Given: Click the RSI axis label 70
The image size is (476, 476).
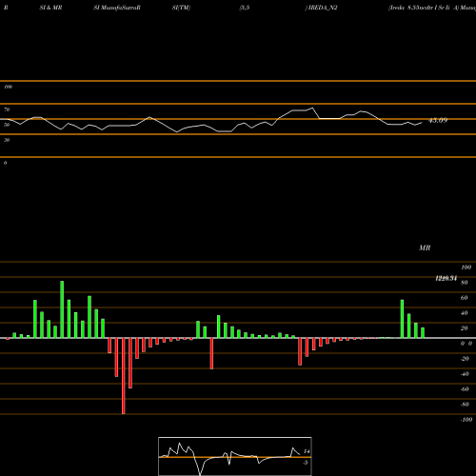Looking at the screenshot, I should coord(7,109).
